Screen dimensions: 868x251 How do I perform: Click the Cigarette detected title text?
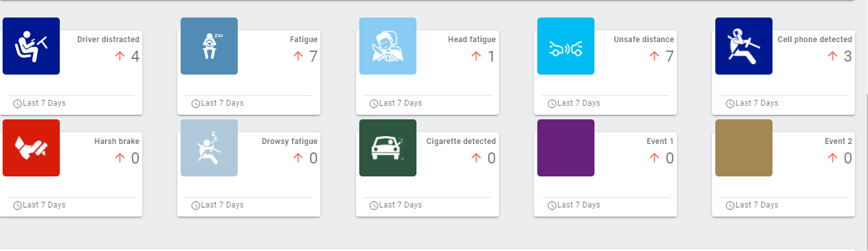tap(461, 141)
